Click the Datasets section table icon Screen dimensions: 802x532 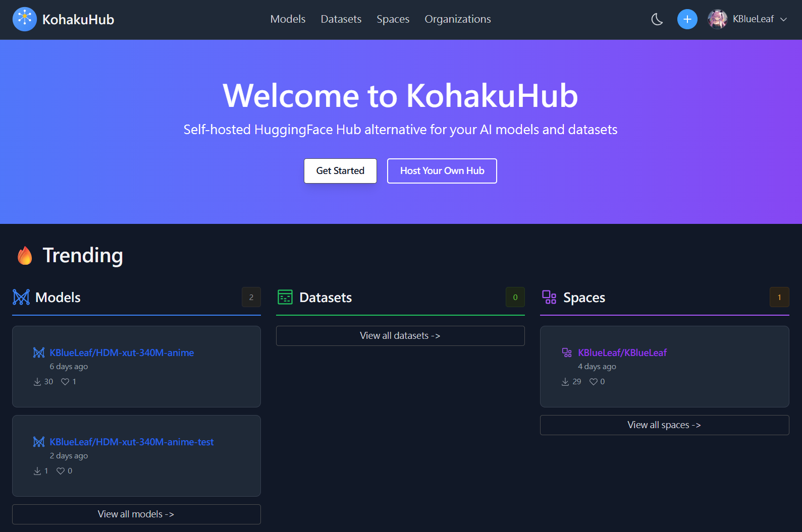pos(285,298)
